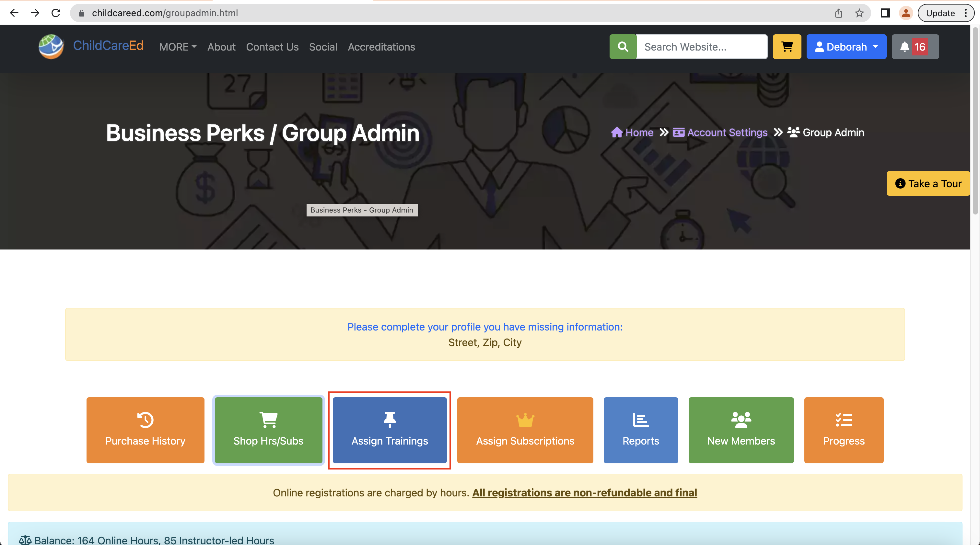Click the Search Website input field
Image resolution: width=980 pixels, height=545 pixels.
tap(701, 46)
